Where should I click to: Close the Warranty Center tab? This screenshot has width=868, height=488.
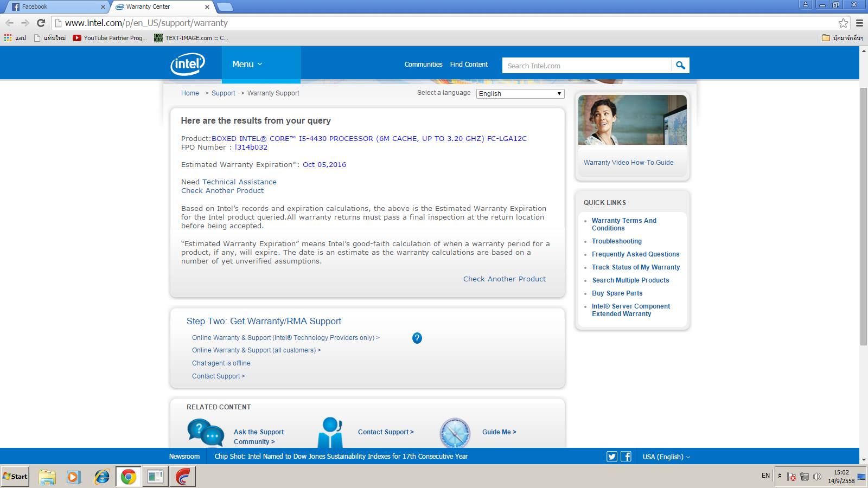[x=207, y=7]
